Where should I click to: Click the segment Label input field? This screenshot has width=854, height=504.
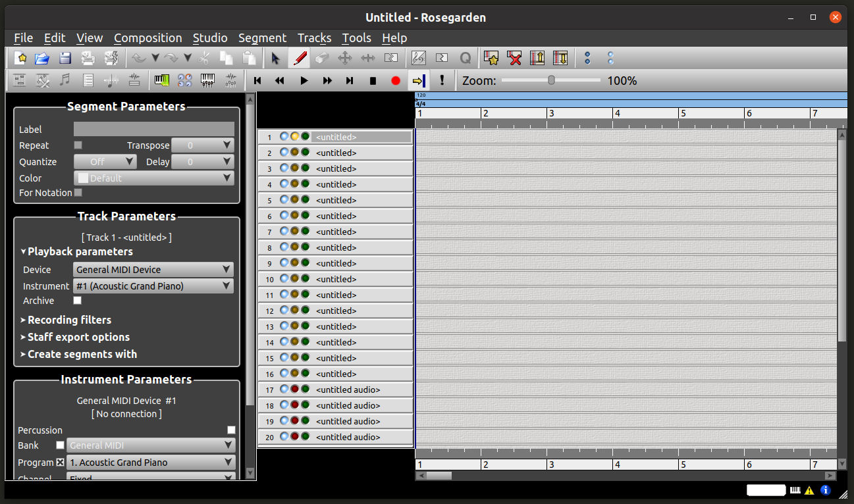[153, 130]
